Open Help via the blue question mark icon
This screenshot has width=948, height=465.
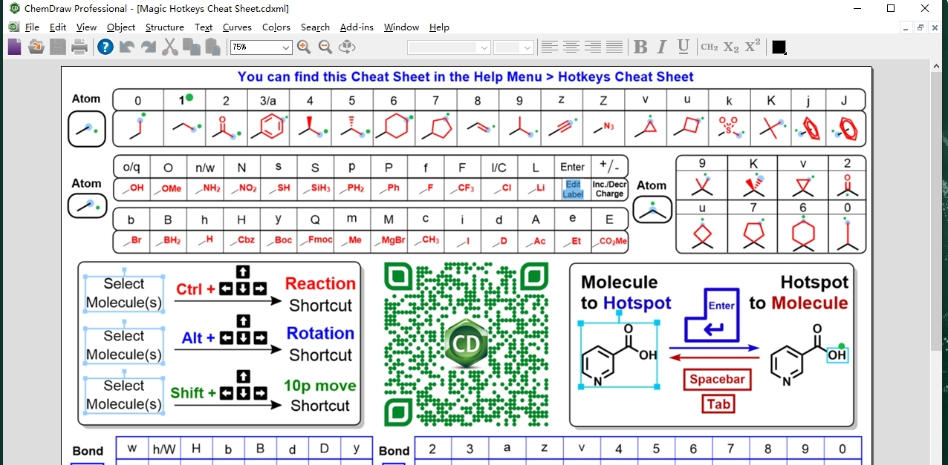(105, 47)
